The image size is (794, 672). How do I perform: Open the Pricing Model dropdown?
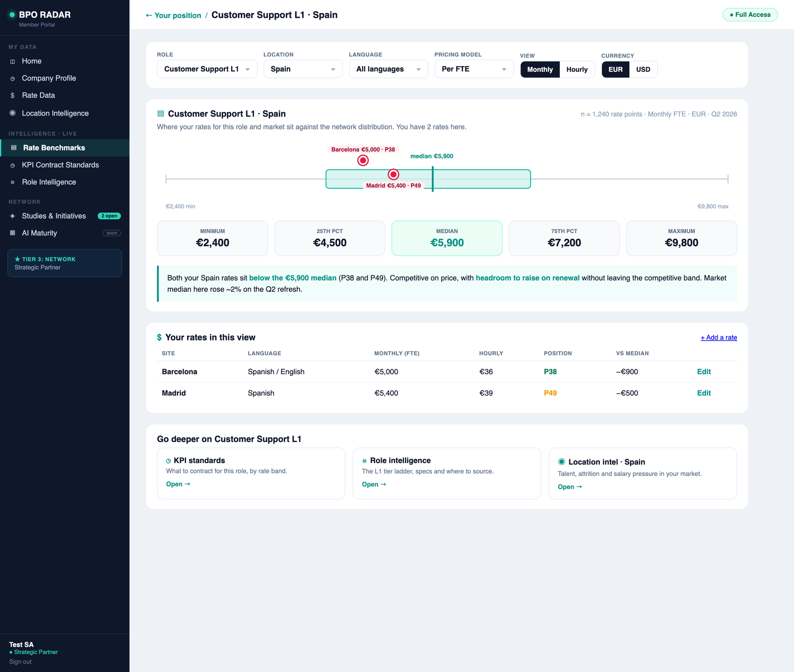(x=474, y=69)
